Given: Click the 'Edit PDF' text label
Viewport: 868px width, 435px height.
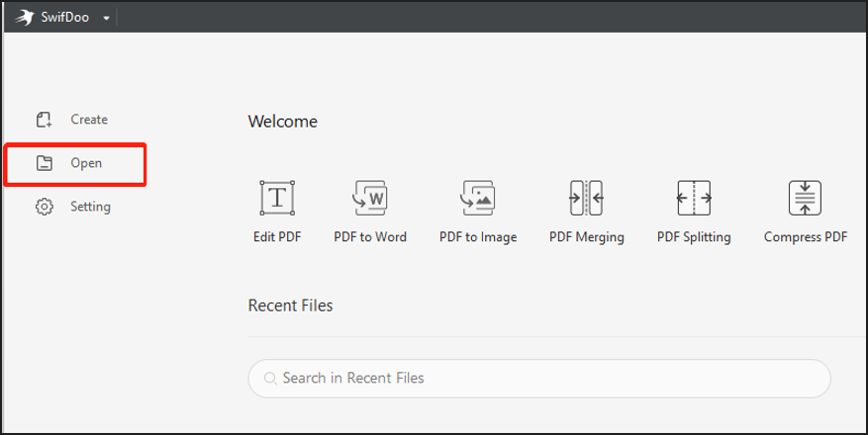Looking at the screenshot, I should pos(277,237).
